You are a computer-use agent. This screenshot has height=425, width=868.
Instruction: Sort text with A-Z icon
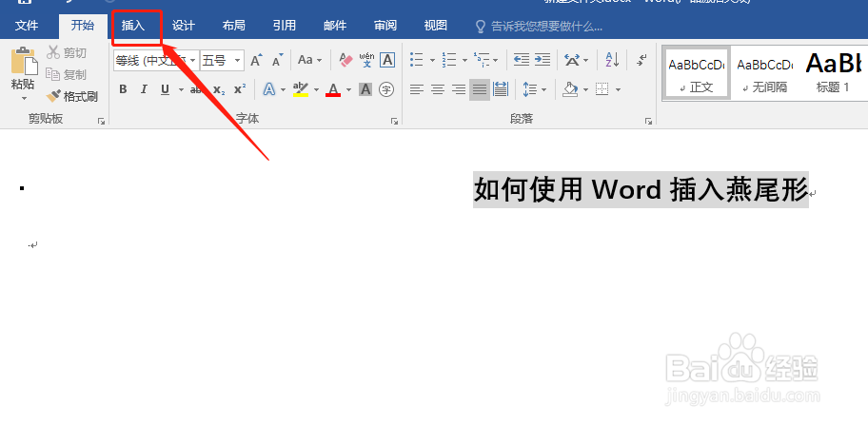point(612,60)
